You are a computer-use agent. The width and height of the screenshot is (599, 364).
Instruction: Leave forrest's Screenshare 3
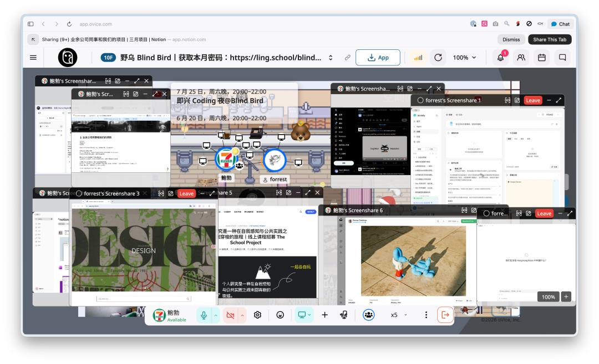[x=186, y=193]
